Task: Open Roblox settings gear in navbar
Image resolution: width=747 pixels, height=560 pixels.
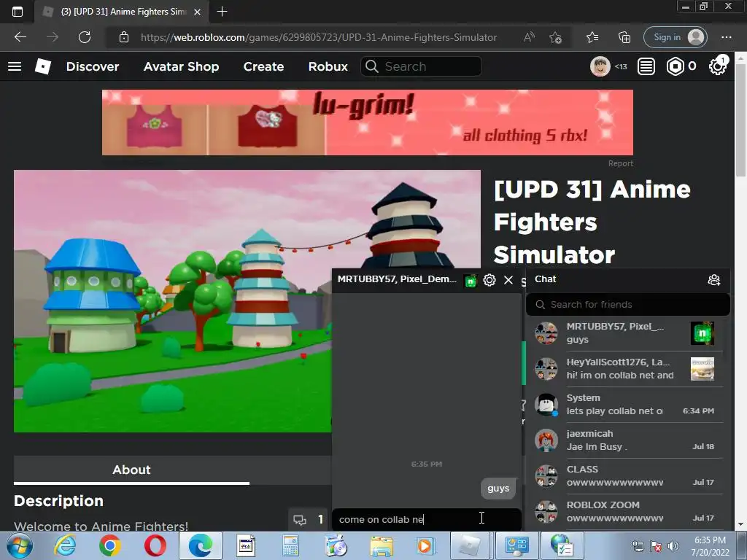Action: coord(717,66)
